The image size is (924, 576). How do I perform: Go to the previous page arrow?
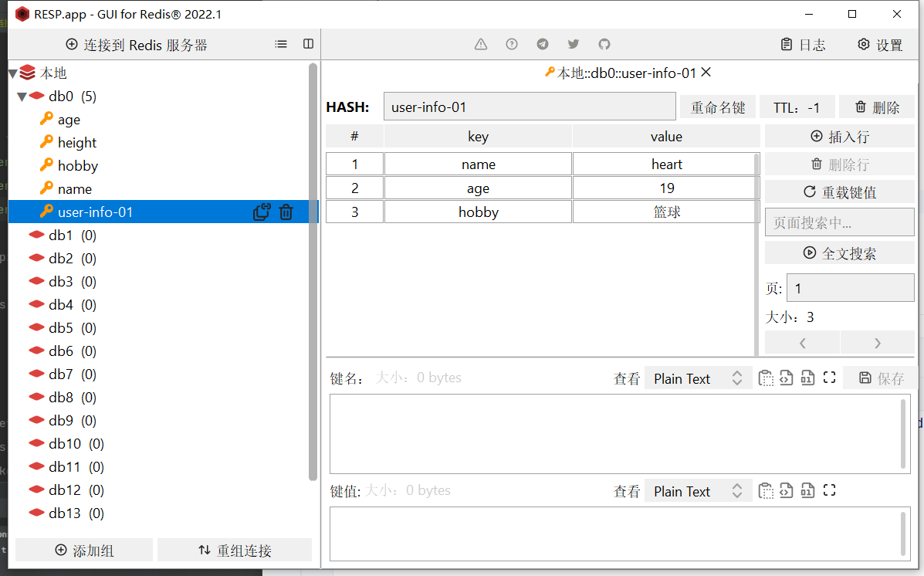802,343
